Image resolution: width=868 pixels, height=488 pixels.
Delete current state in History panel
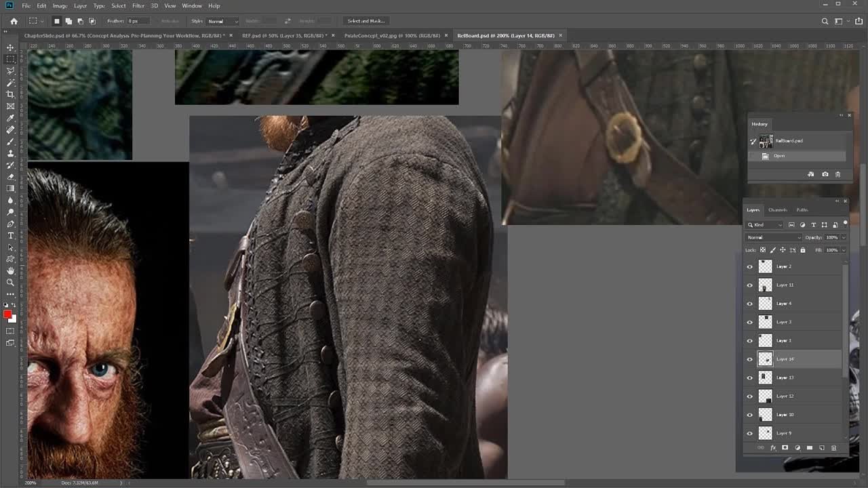coord(837,174)
